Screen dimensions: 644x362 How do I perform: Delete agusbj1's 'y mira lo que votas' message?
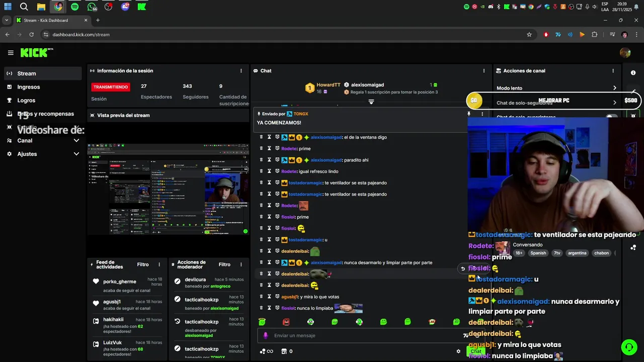click(261, 297)
